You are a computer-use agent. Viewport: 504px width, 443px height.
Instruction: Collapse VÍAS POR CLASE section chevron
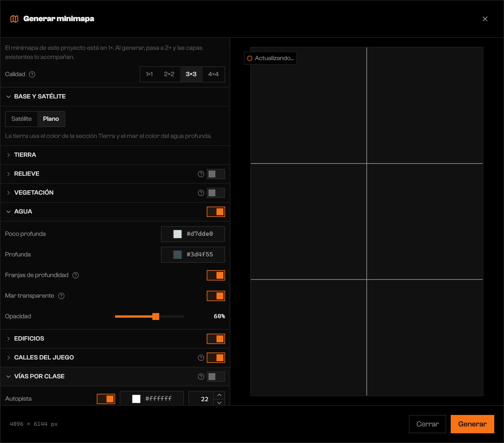[9, 377]
